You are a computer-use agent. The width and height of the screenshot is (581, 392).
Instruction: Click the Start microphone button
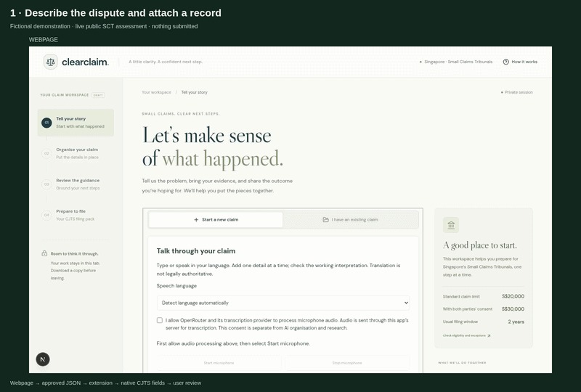(x=219, y=363)
